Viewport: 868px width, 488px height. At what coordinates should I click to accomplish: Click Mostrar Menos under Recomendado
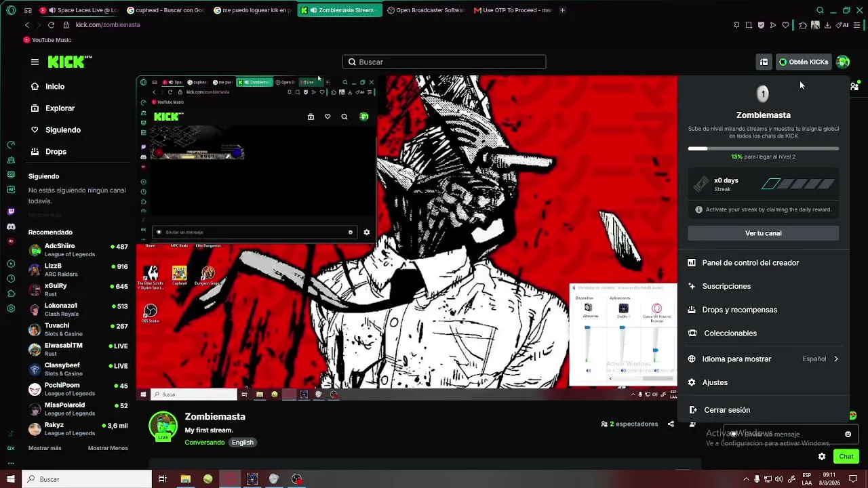click(x=108, y=448)
